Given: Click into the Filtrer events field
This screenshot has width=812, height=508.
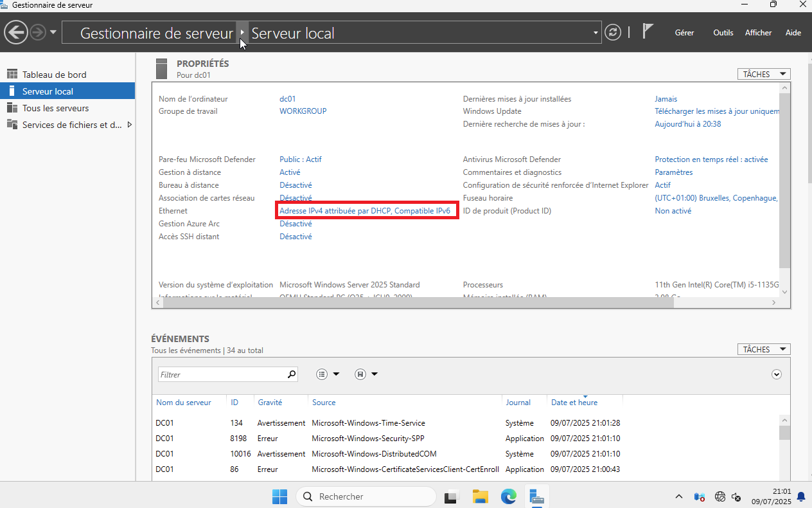Looking at the screenshot, I should pyautogui.click(x=222, y=374).
